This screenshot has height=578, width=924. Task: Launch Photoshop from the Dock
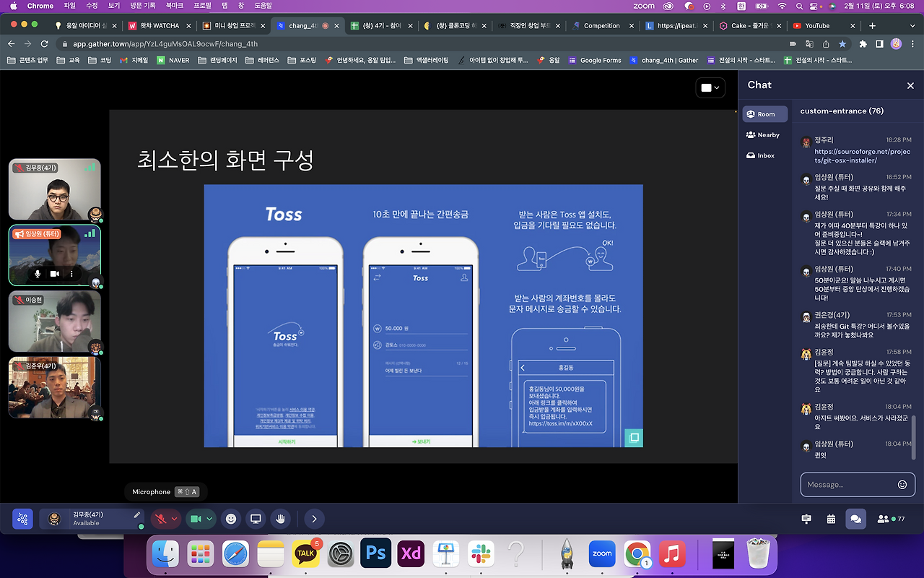[x=375, y=553]
